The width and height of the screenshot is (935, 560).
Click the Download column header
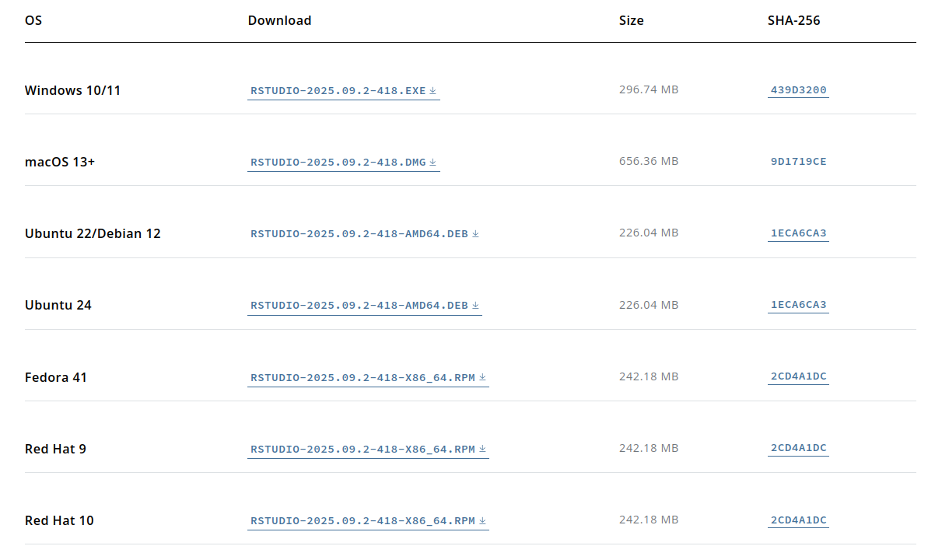point(279,20)
